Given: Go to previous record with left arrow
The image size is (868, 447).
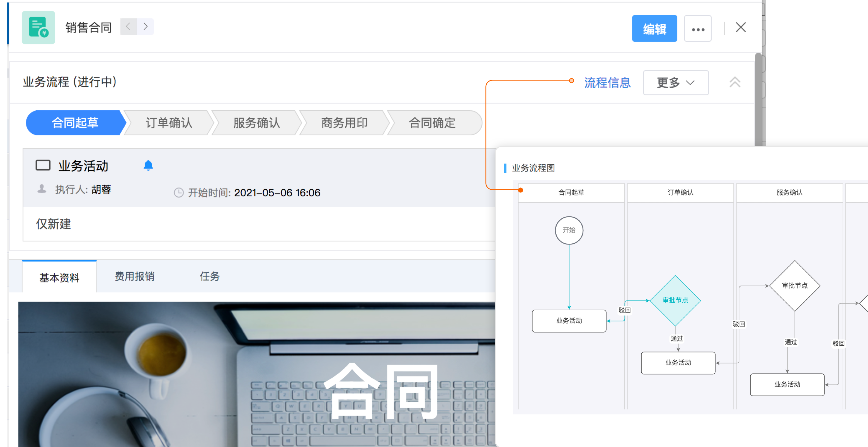Looking at the screenshot, I should click(x=128, y=26).
